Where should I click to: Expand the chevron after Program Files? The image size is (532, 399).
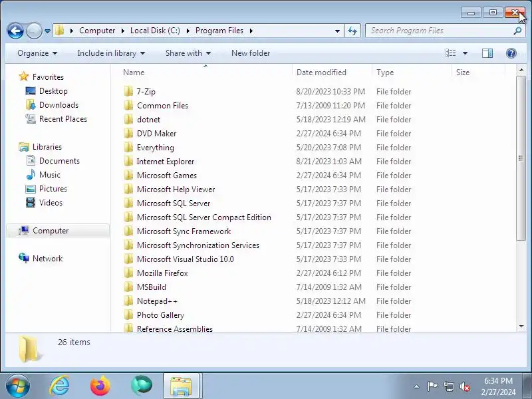pos(251,31)
